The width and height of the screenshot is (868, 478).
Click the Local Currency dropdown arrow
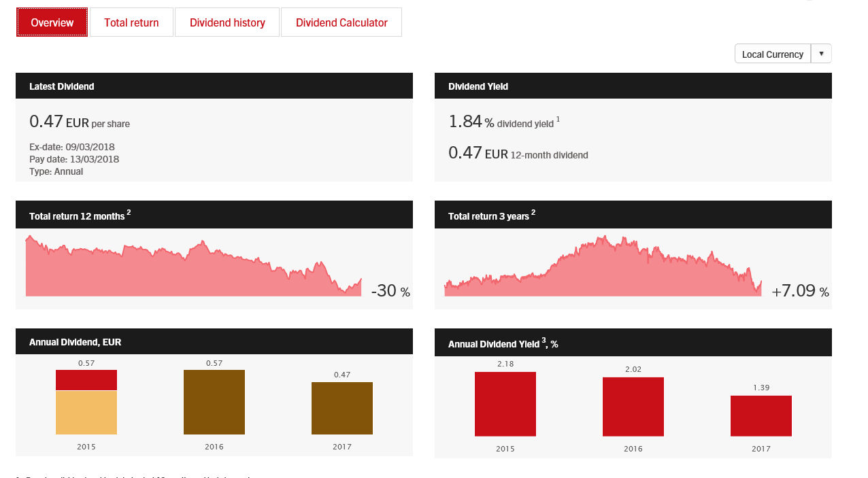pos(821,54)
